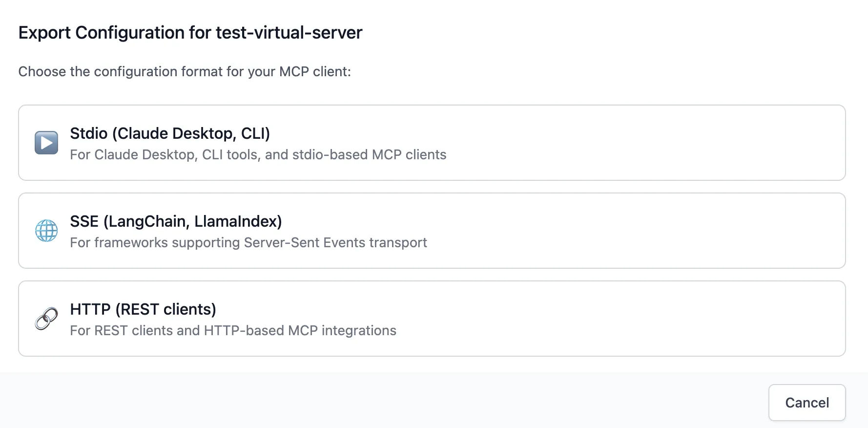The image size is (868, 428).
Task: Click the Export Configuration dialog heading
Action: pos(190,33)
